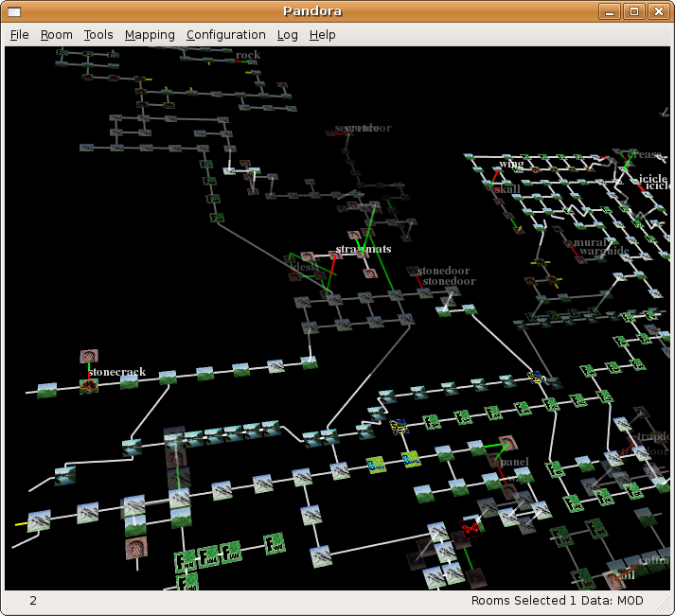Click the room marker beside the rock label
Image resolution: width=675 pixels, height=616 pixels.
(252, 62)
